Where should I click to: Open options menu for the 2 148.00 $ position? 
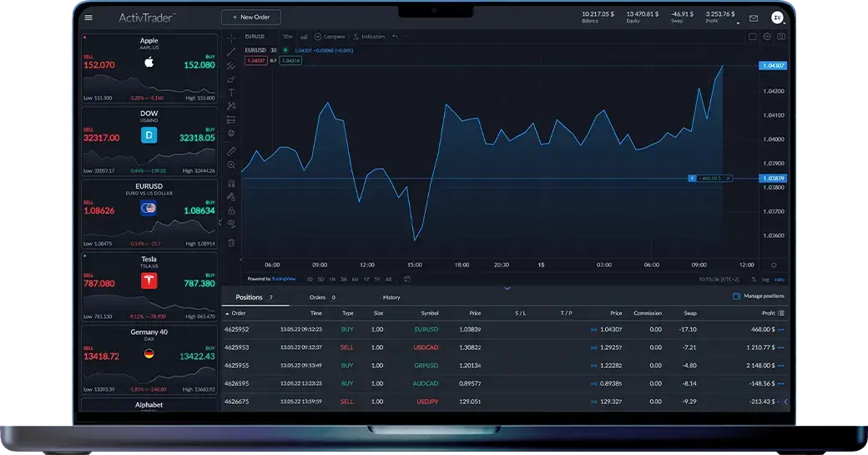[781, 366]
